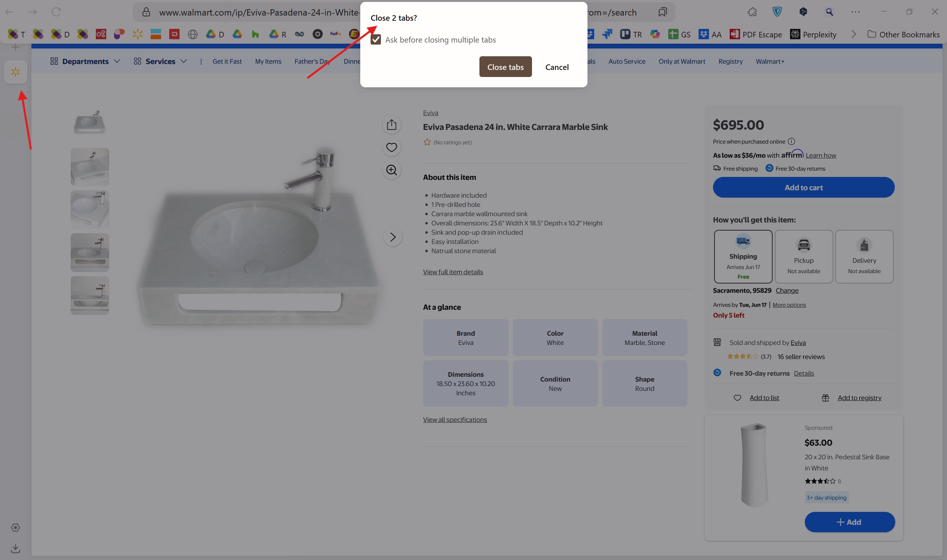This screenshot has height=560, width=947.
Task: Select the last sink thumbnail
Action: 90,295
